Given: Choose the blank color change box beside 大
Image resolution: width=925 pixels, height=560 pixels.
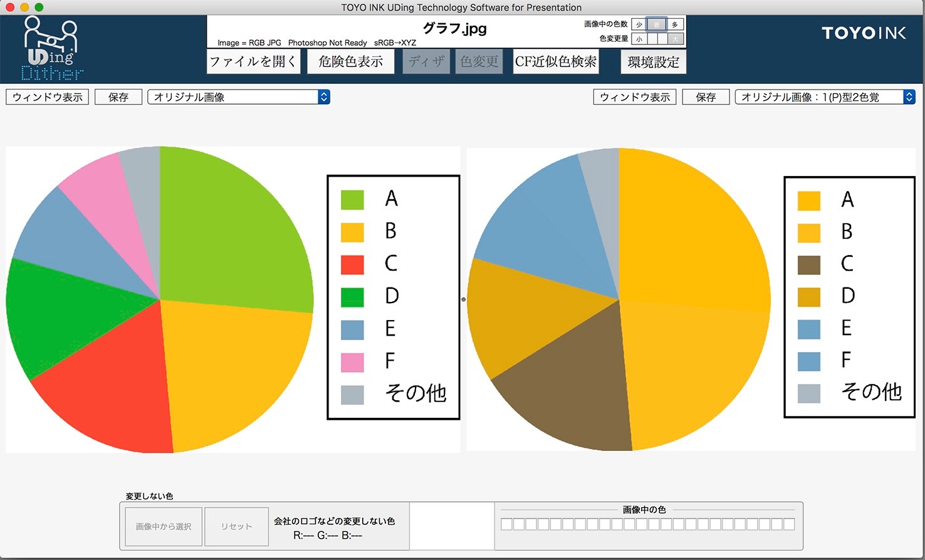Looking at the screenshot, I should (x=662, y=39).
